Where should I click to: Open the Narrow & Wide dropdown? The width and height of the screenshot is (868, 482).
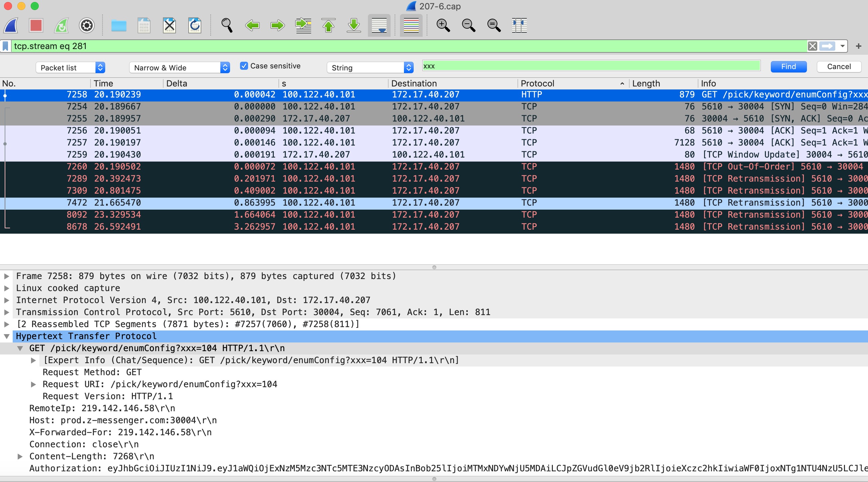click(180, 67)
